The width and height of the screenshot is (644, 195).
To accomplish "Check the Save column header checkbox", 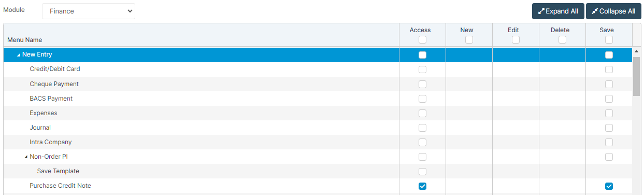I will (x=609, y=40).
